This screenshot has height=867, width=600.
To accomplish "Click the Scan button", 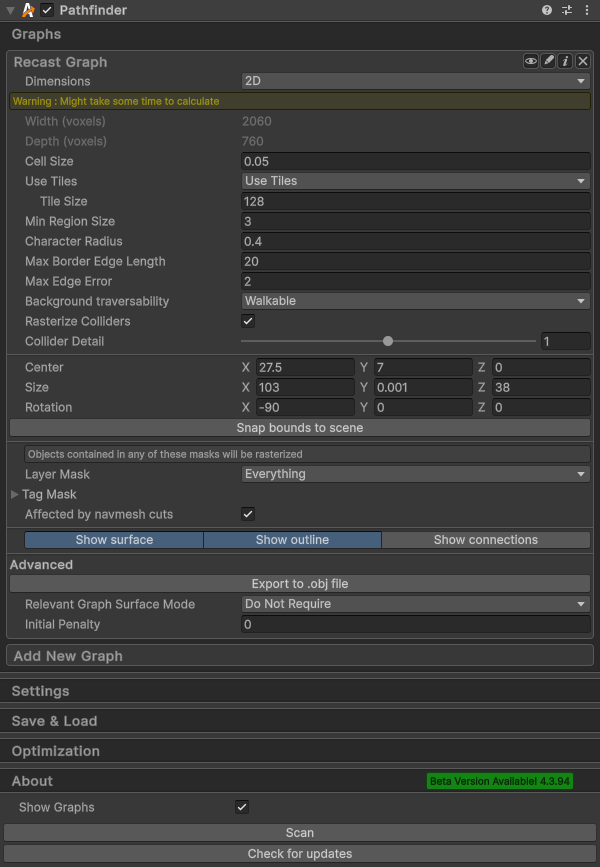I will (300, 833).
